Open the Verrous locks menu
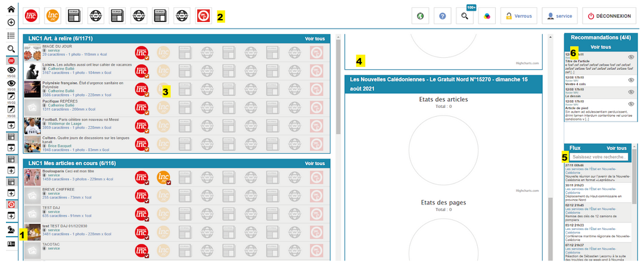 tap(519, 16)
